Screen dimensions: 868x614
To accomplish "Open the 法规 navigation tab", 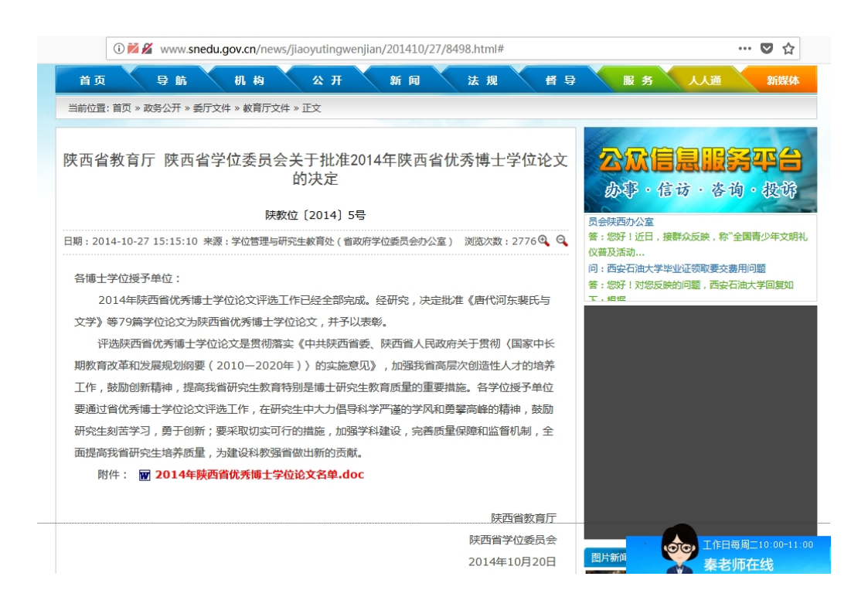I will [x=483, y=80].
